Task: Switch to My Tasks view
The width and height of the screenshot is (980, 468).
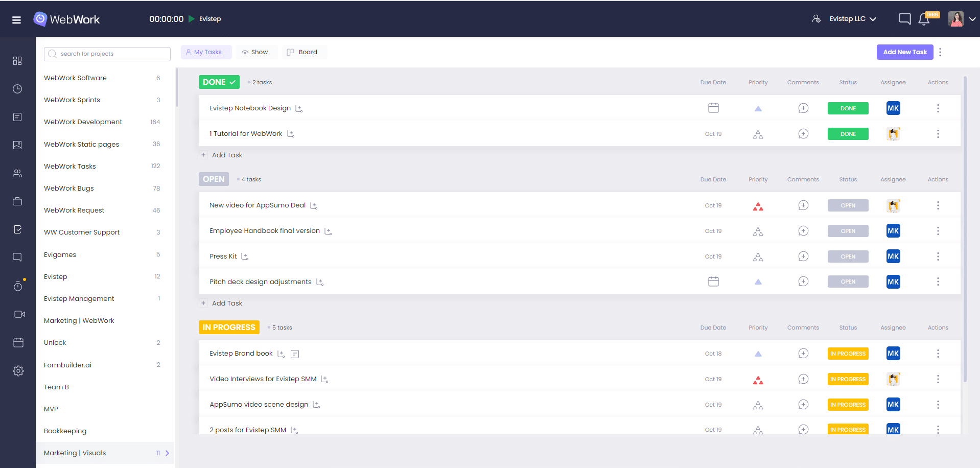Action: pos(206,52)
